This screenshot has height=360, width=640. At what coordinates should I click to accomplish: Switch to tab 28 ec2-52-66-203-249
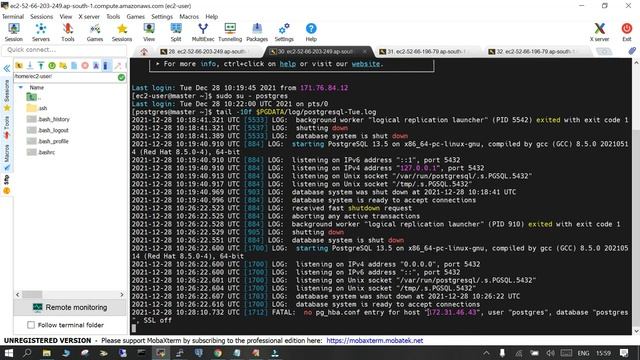click(204, 52)
